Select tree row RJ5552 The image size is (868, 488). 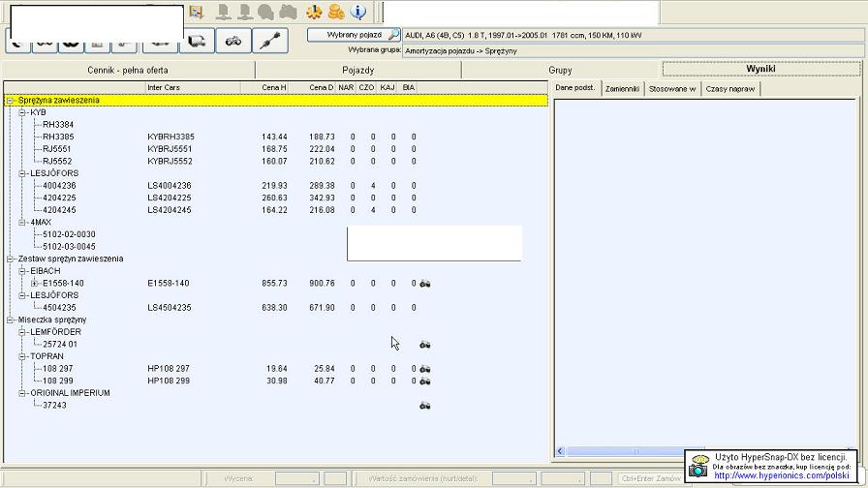(x=57, y=161)
